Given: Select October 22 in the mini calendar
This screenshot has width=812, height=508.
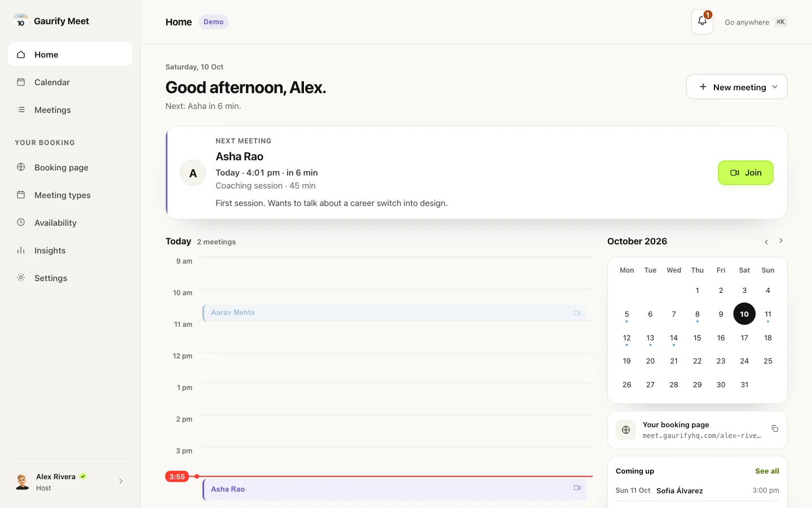Looking at the screenshot, I should [x=698, y=361].
